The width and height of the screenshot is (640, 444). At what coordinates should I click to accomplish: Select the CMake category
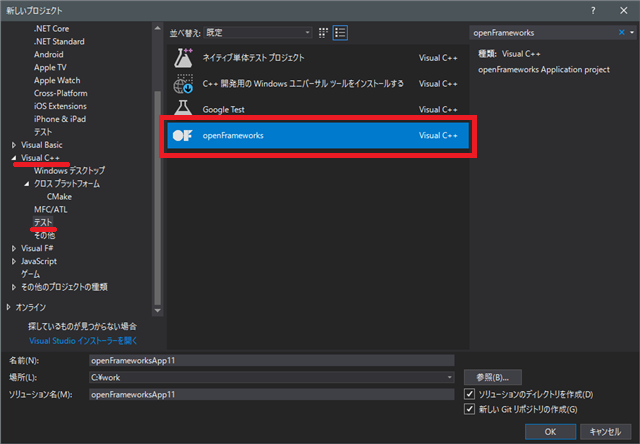(x=60, y=197)
